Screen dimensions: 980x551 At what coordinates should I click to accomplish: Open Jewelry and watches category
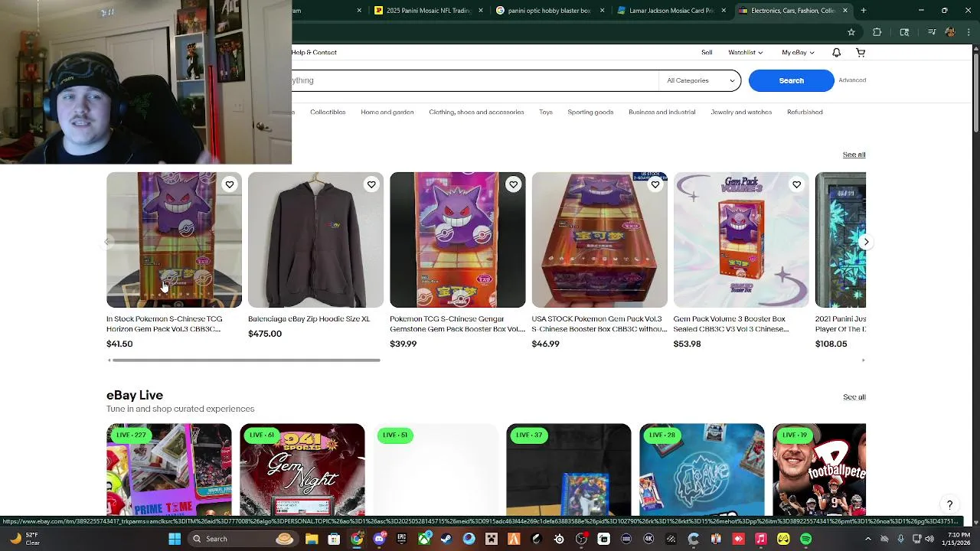741,112
